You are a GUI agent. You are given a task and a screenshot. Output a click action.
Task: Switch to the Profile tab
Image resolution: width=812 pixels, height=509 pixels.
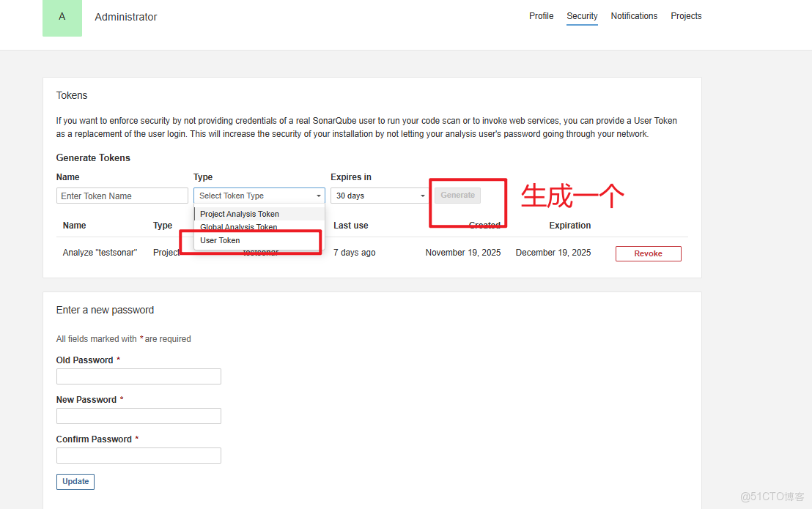tap(541, 15)
